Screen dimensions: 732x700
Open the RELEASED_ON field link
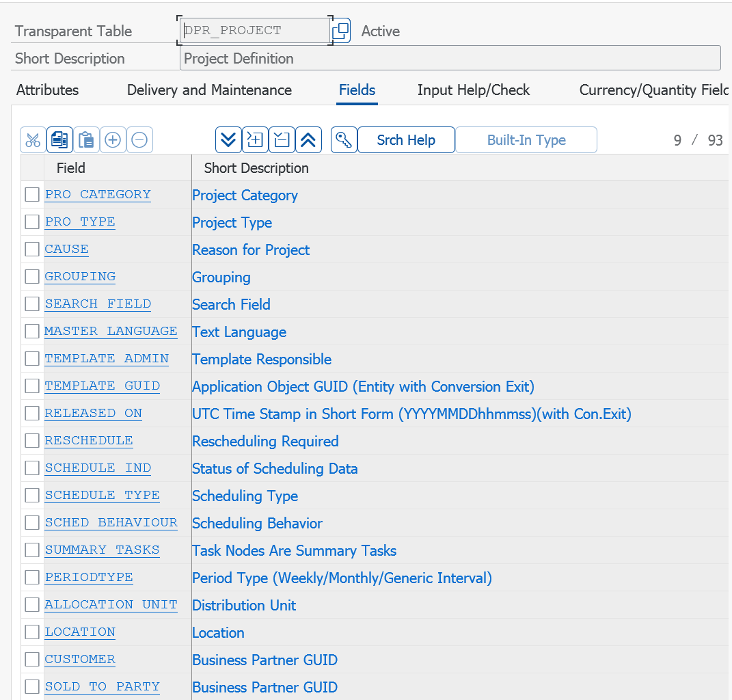click(x=94, y=414)
